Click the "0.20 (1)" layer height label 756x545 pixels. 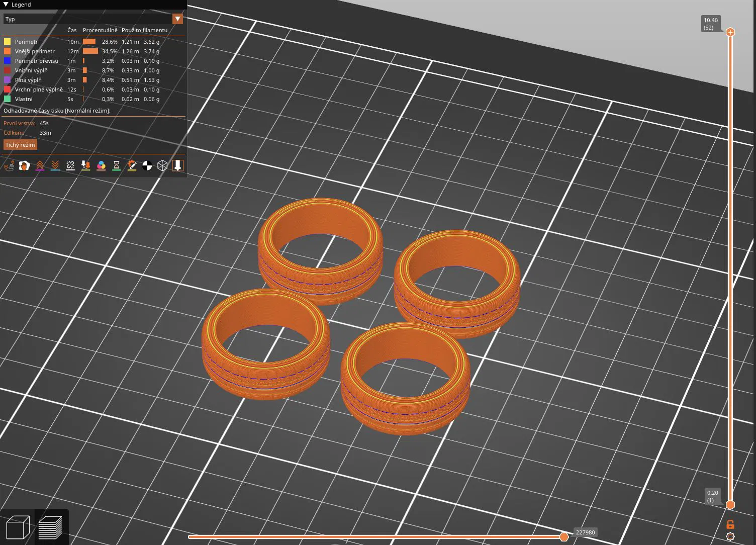click(712, 496)
